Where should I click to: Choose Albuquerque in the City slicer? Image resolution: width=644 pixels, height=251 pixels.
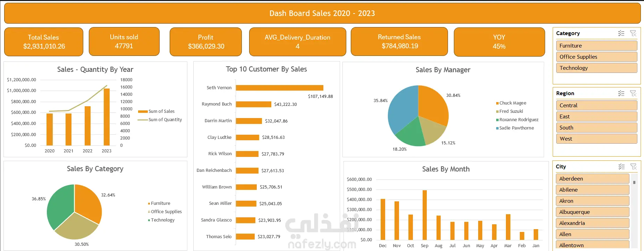[592, 212]
